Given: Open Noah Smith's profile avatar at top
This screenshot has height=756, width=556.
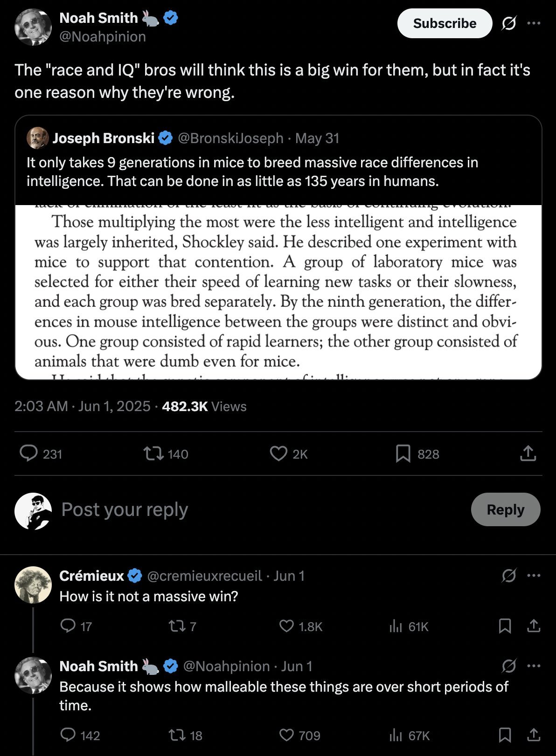Looking at the screenshot, I should pyautogui.click(x=33, y=27).
